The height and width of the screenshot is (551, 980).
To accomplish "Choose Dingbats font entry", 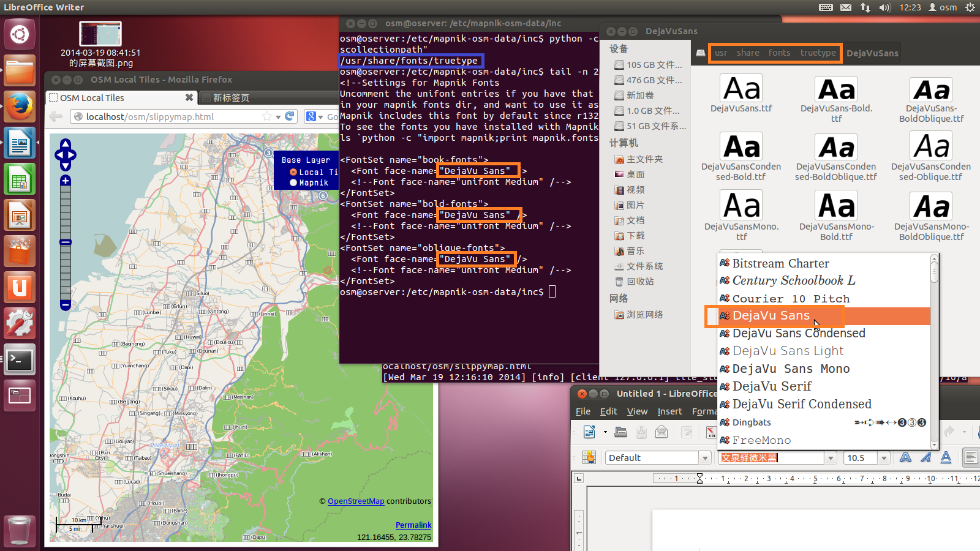I will 824,422.
